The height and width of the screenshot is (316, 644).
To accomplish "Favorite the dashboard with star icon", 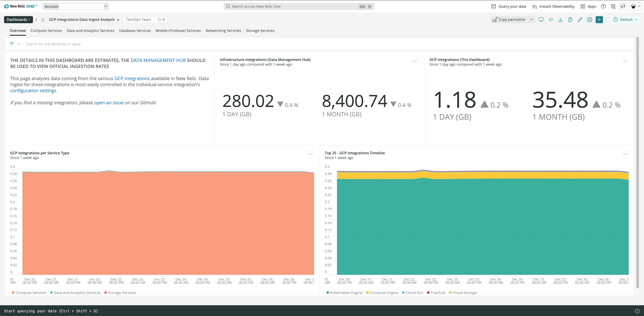I will click(x=43, y=20).
